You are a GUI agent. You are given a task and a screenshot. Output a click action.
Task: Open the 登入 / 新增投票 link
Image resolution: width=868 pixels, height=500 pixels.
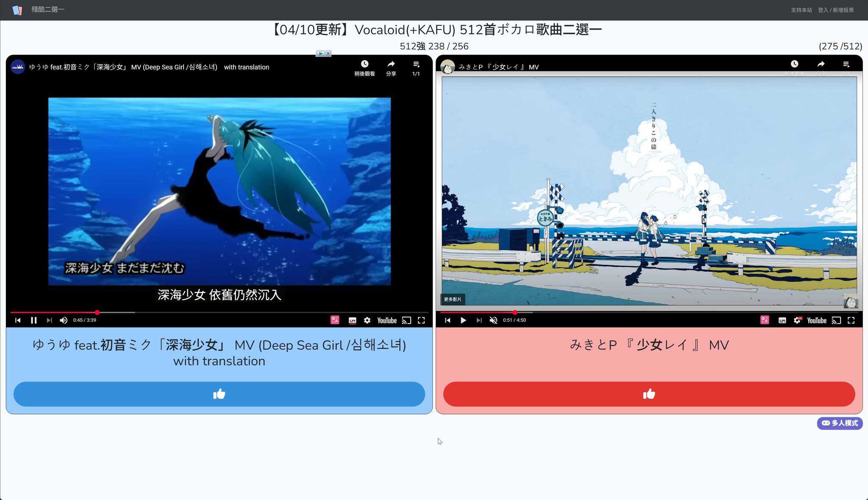click(836, 10)
